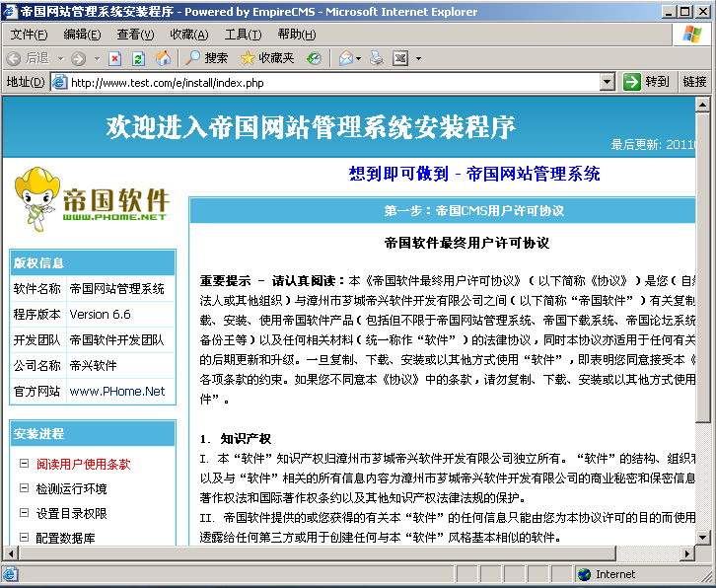Open Edit icon dropdown arrow
This screenshot has width=716, height=588.
pos(418,59)
